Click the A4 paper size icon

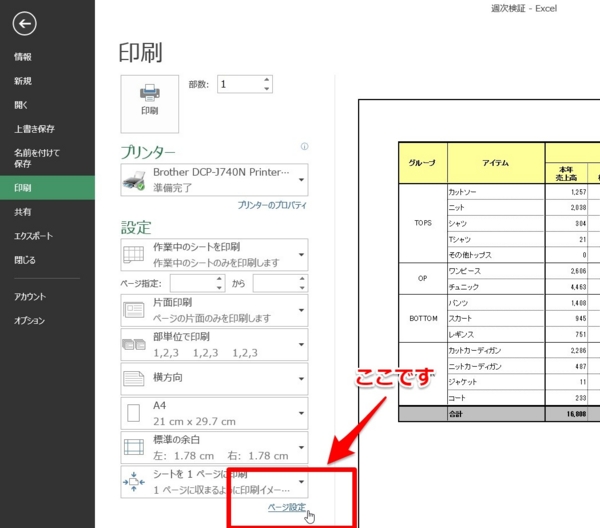tap(134, 413)
